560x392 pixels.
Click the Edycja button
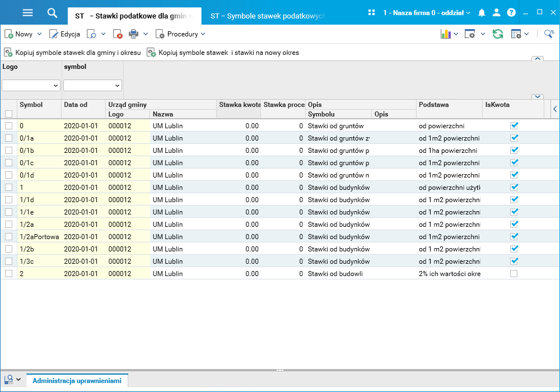point(65,34)
